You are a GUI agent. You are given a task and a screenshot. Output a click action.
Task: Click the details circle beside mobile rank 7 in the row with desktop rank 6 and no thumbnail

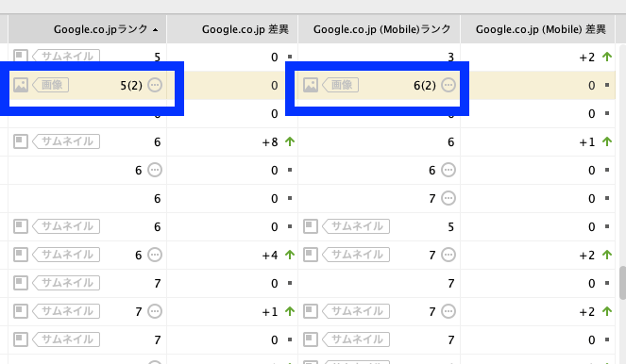pos(448,198)
